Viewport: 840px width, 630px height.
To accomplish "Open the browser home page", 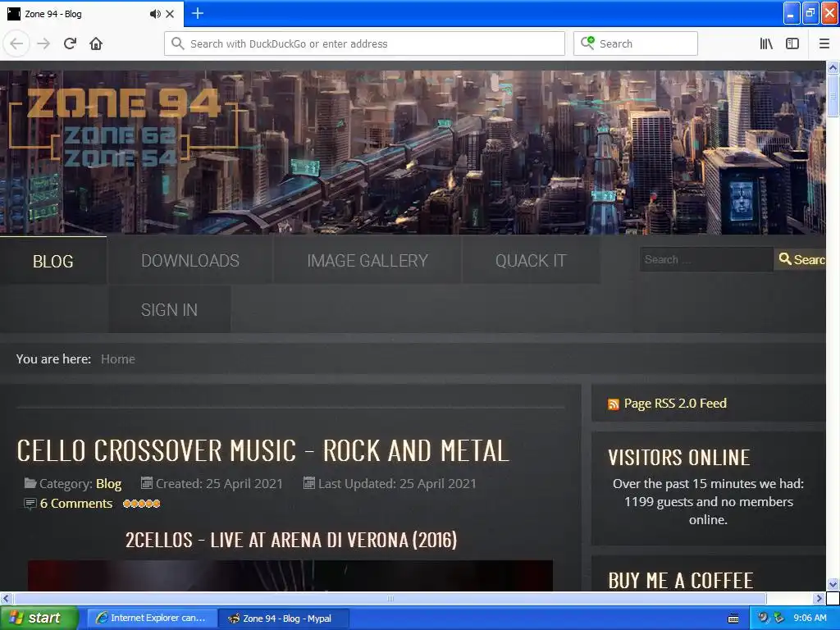I will (x=96, y=43).
